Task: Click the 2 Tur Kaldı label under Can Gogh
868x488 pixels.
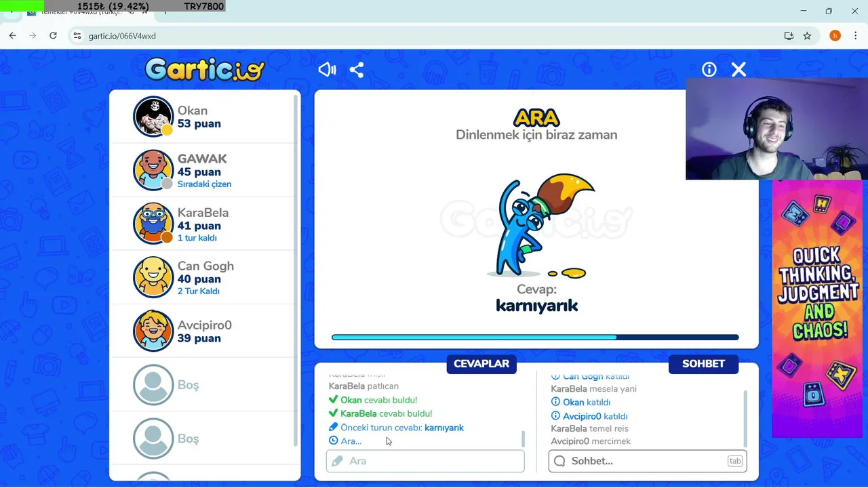Action: tap(198, 291)
